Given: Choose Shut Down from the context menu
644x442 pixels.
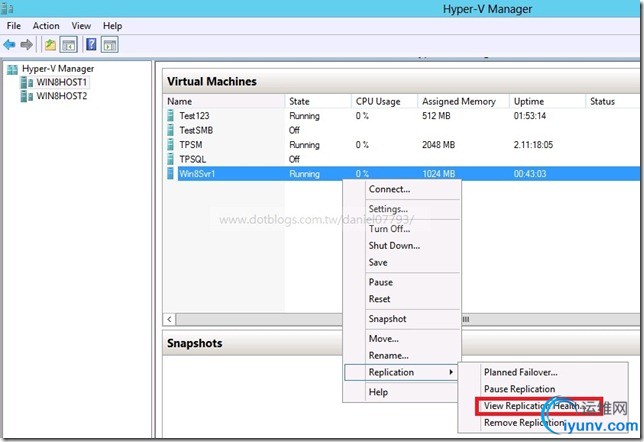Looking at the screenshot, I should (394, 245).
